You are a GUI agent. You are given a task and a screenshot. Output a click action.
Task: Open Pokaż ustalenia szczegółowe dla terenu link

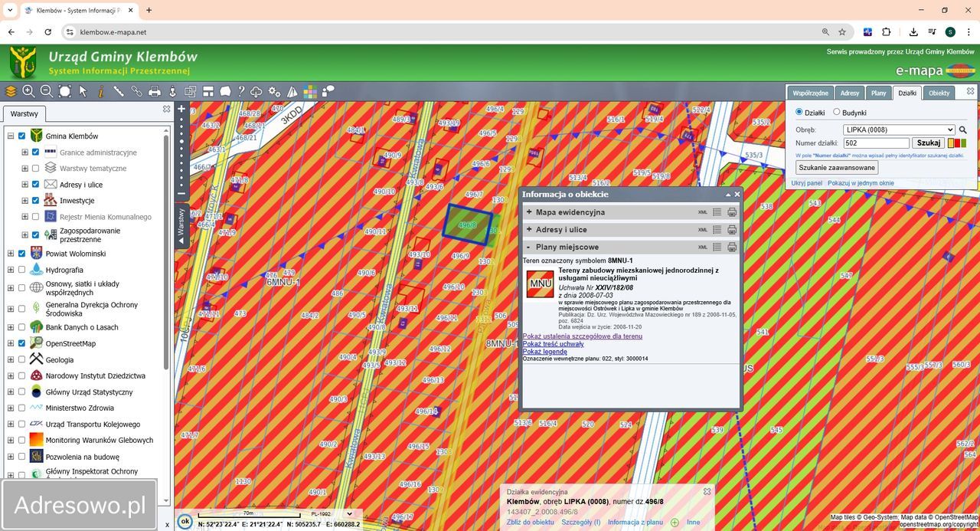coord(583,336)
